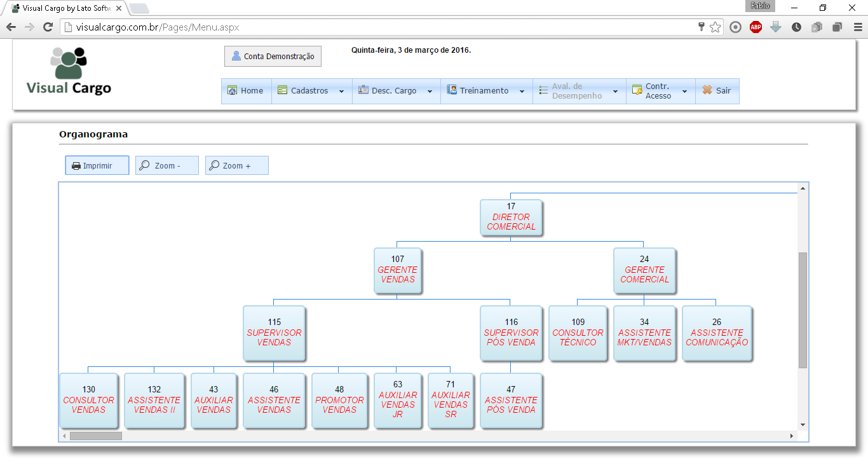The image size is (868, 463).
Task: Click the Visual Cargo logo
Action: [x=69, y=71]
